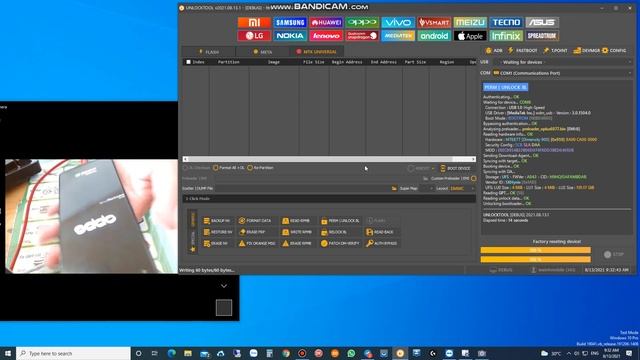Viewport: 640px width, 360px height.
Task: Open the T.POINT tool
Action: (x=555, y=51)
